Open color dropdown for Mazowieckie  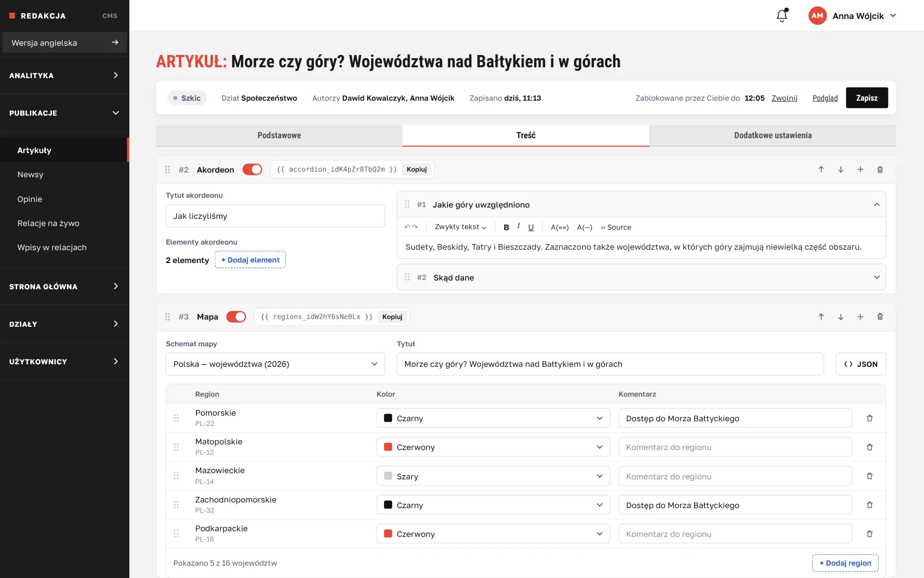pyautogui.click(x=493, y=476)
